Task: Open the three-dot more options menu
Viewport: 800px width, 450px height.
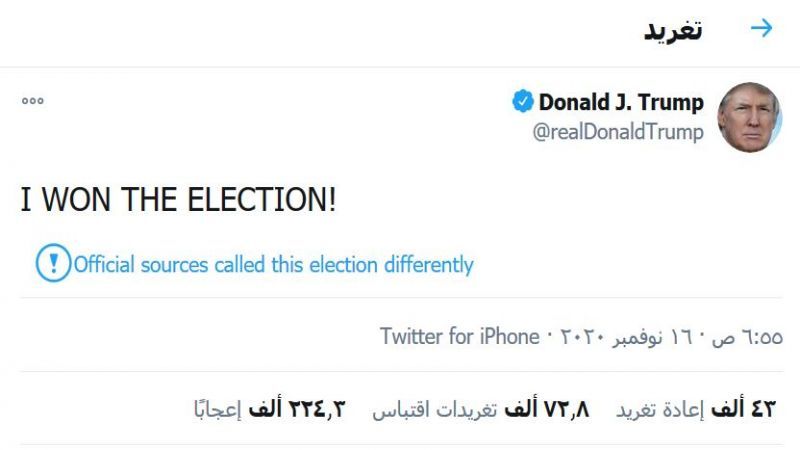Action: 32,101
